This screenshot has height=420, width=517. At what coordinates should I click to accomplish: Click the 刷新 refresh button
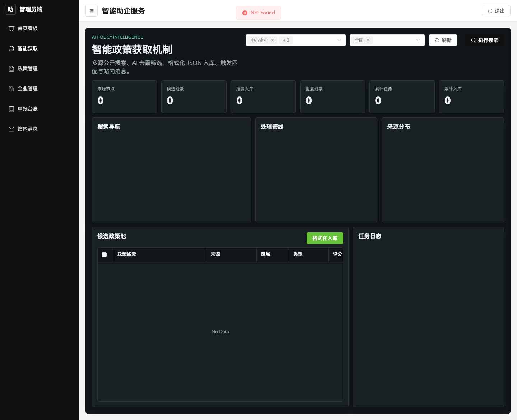pos(443,40)
